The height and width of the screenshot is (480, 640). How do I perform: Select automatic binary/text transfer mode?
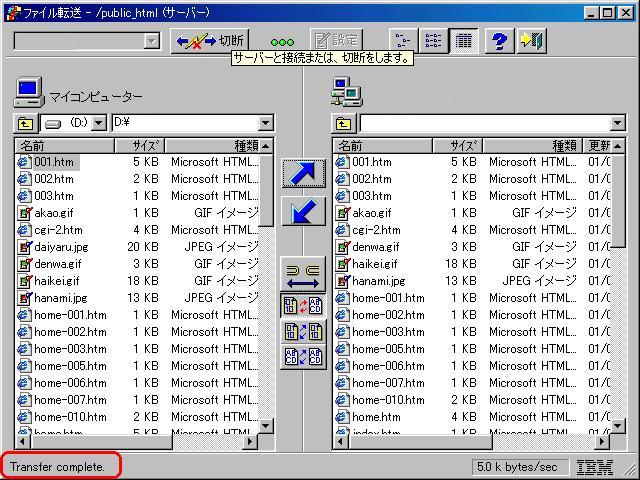pos(304,306)
